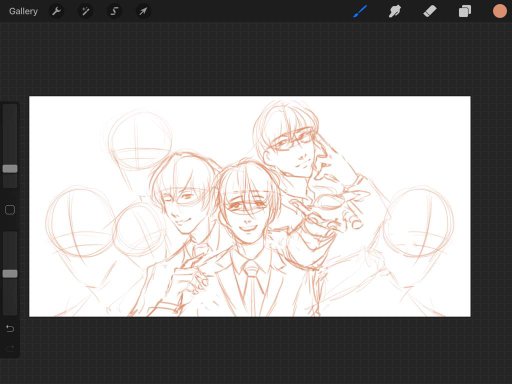
Task: Click the brush size slider handle
Action: pos(10,169)
